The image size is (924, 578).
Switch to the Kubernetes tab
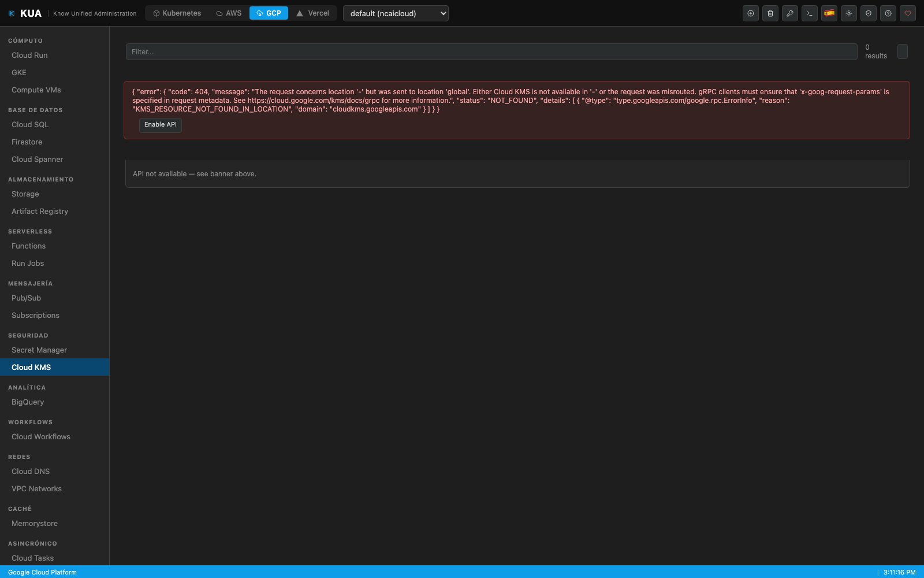pyautogui.click(x=177, y=13)
